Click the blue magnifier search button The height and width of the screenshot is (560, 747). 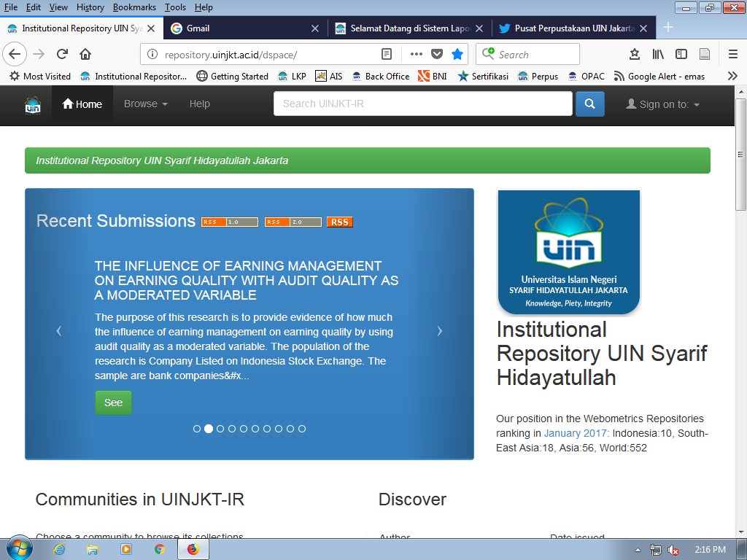click(589, 104)
